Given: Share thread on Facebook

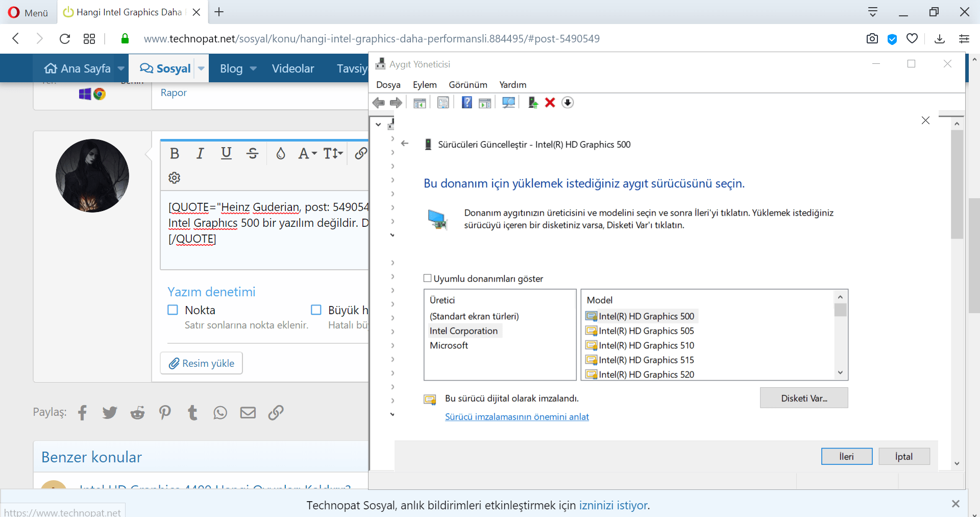Looking at the screenshot, I should pos(83,412).
